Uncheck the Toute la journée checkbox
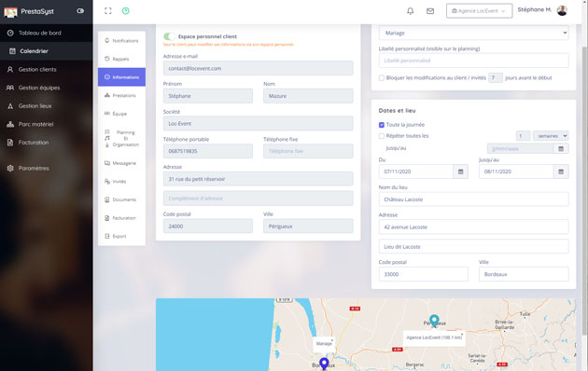 (x=382, y=125)
